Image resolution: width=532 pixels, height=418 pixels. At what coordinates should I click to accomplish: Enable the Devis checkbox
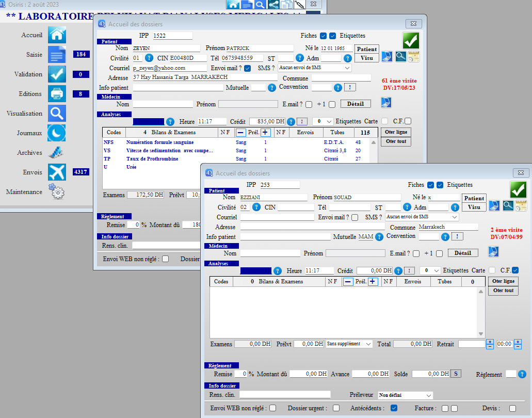(x=512, y=408)
